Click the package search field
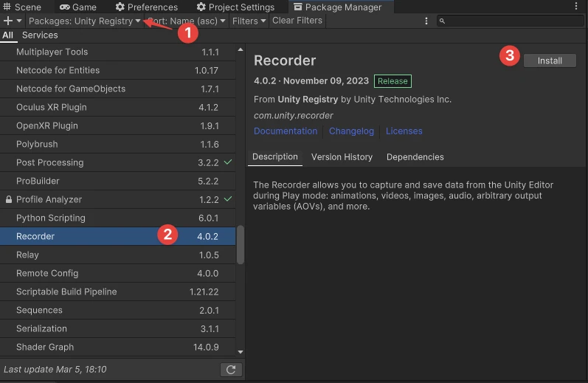The height and width of the screenshot is (383, 588). 510,21
